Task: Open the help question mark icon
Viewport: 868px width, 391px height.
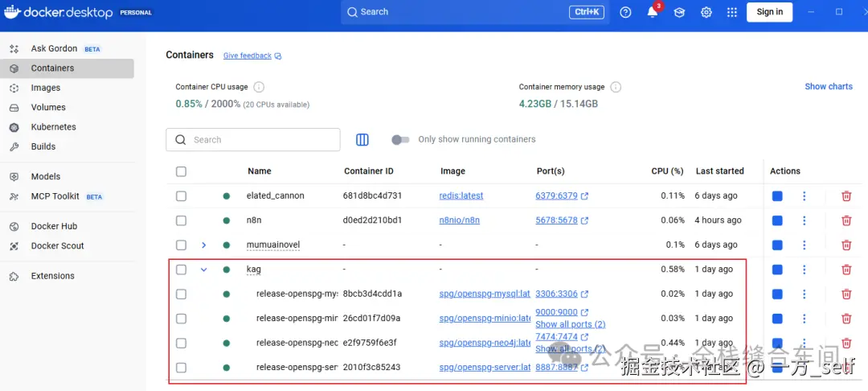Action: [625, 12]
